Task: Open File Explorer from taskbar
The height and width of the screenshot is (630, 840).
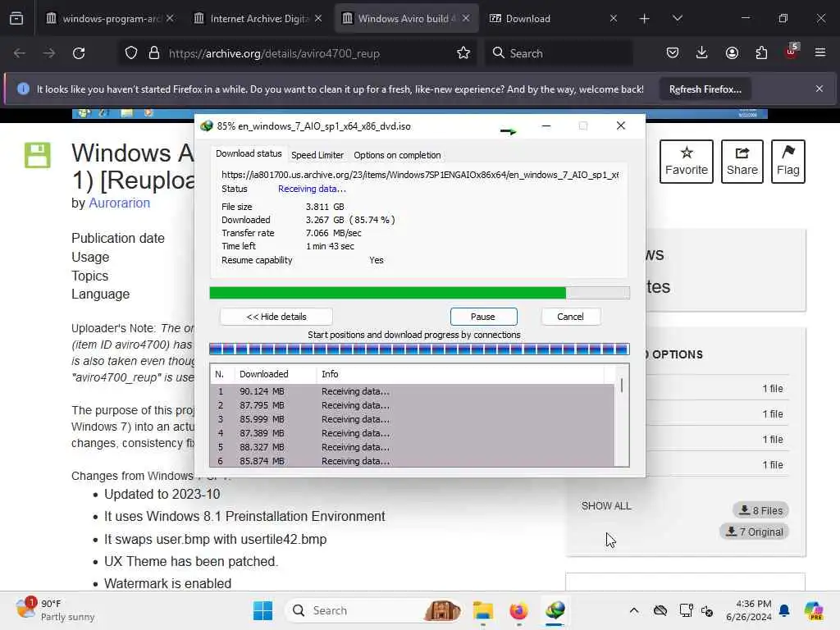Action: (482, 610)
